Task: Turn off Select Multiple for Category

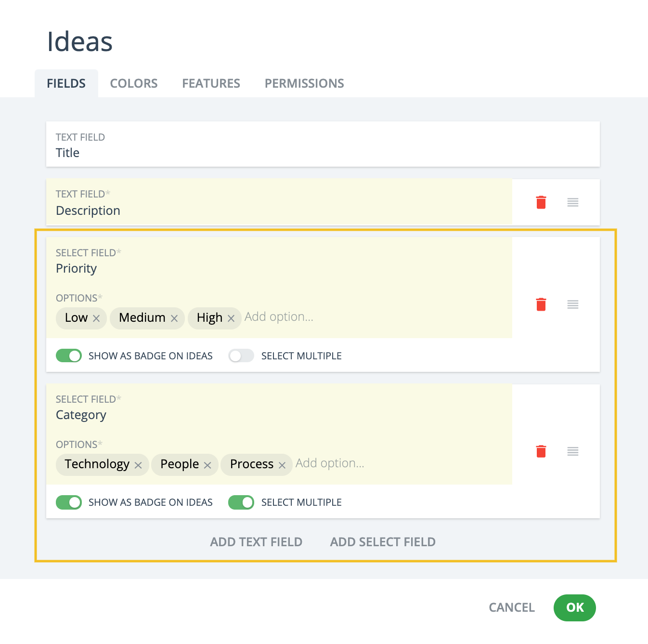Action: (x=241, y=502)
